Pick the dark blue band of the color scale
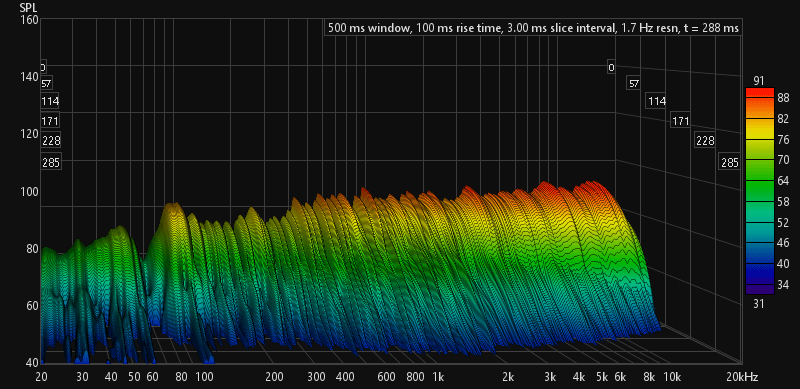The image size is (800, 389). (x=760, y=273)
